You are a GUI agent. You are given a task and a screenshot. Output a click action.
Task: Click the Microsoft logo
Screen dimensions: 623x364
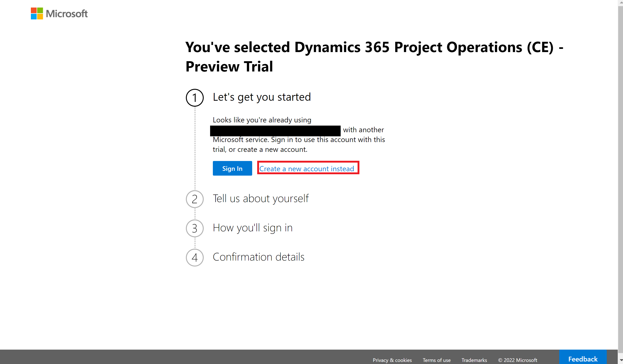tap(59, 13)
